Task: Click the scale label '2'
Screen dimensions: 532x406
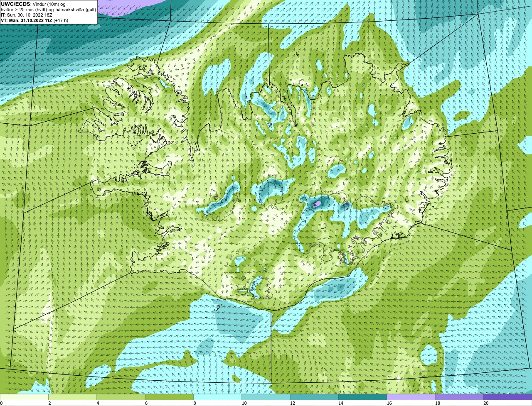Action: click(49, 403)
